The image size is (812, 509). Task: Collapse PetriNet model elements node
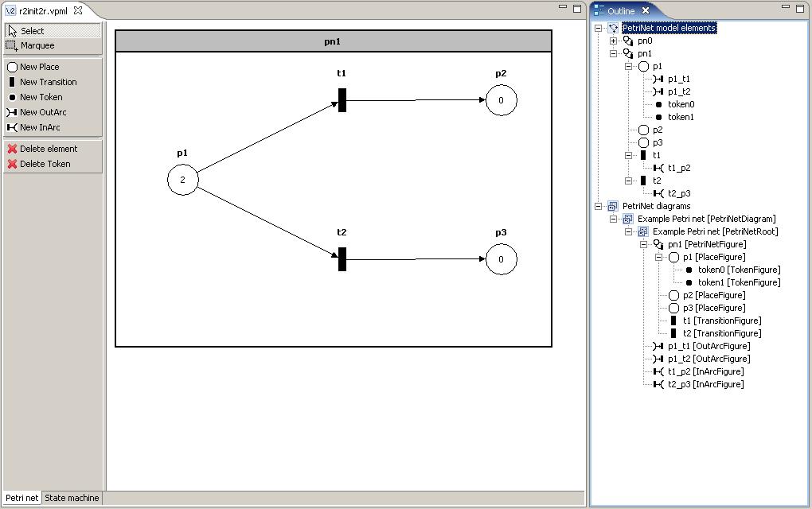(x=598, y=28)
